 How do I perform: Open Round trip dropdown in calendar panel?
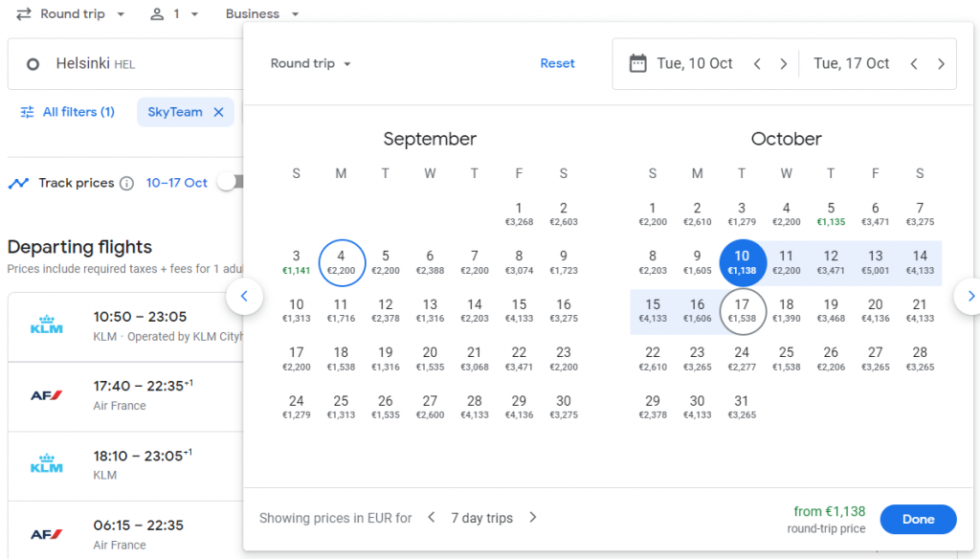pyautogui.click(x=310, y=64)
